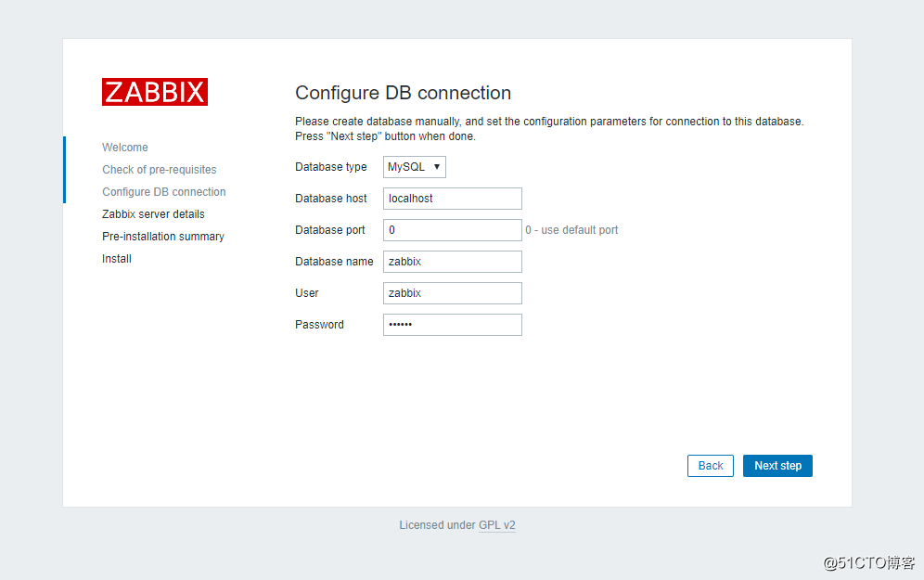Click the Database name field
The width and height of the screenshot is (924, 580).
pyautogui.click(x=452, y=261)
